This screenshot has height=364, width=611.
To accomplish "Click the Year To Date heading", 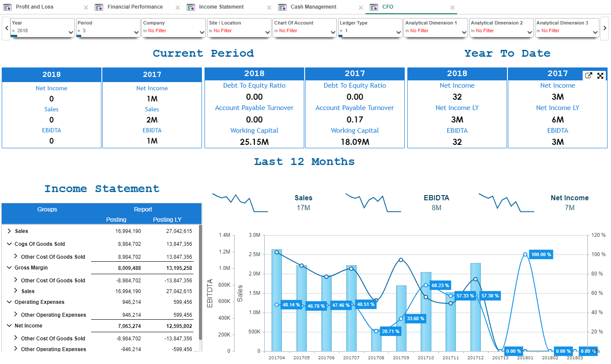I will pos(507,53).
